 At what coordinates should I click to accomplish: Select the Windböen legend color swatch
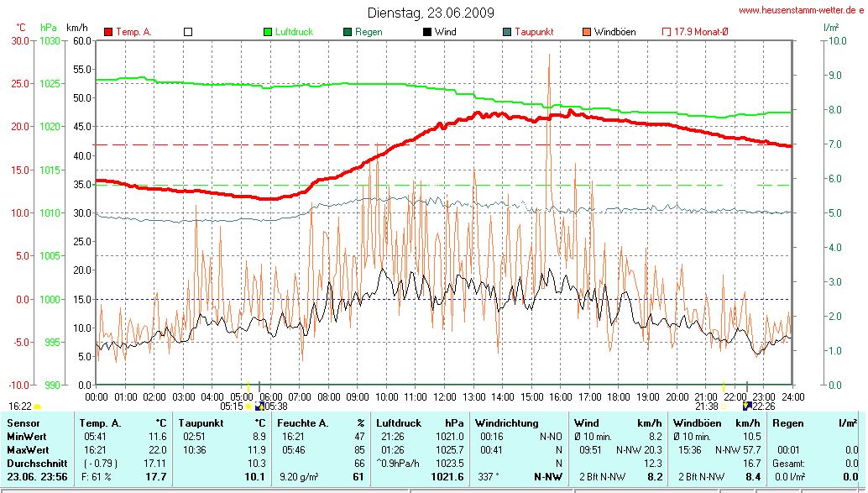(x=587, y=32)
